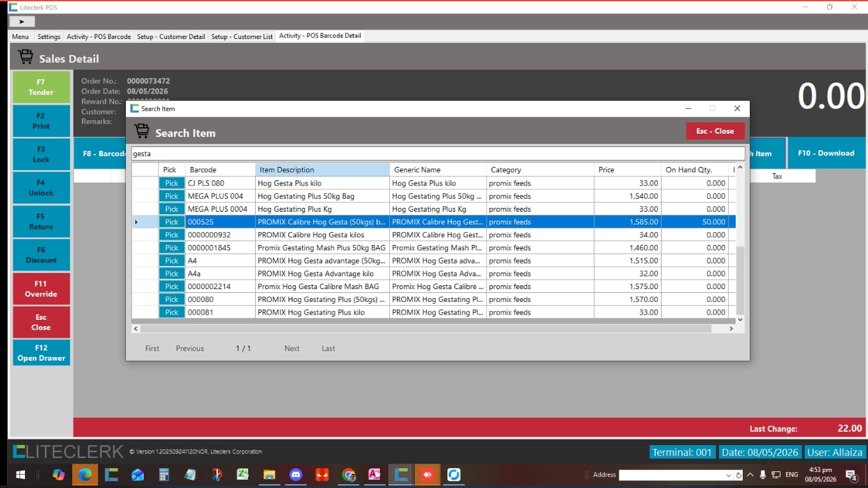
Task: Open File Explorer from the taskbar
Action: (x=269, y=475)
